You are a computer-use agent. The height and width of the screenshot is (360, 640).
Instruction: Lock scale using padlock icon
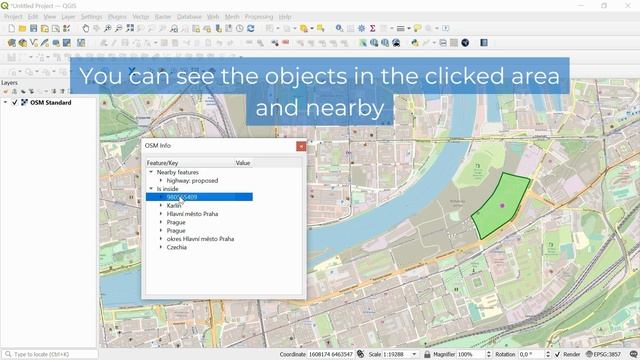tap(427, 354)
